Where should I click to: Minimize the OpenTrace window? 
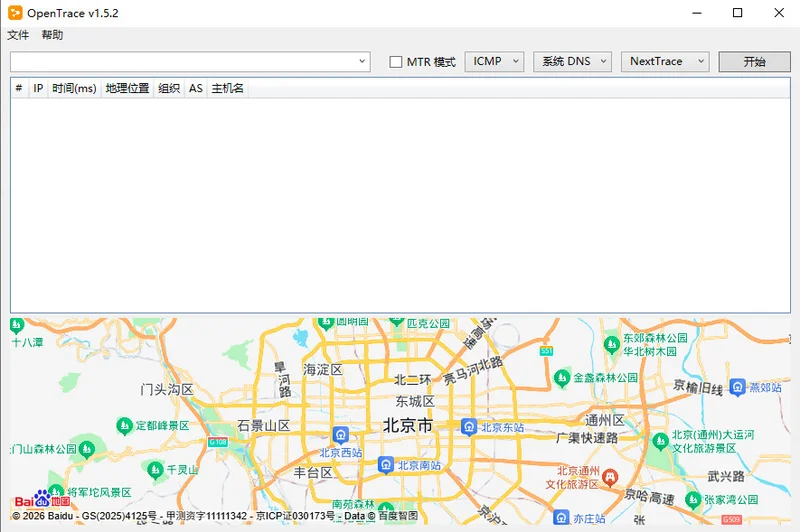click(x=697, y=13)
